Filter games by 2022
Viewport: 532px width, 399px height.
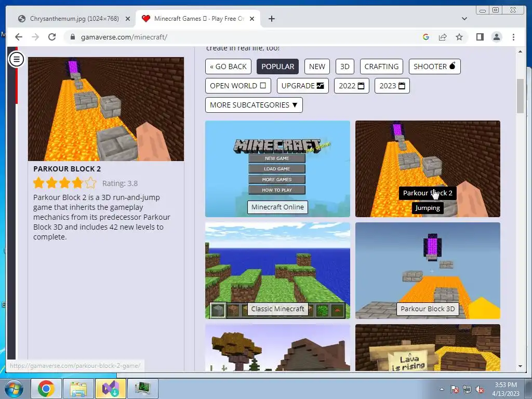tap(352, 86)
